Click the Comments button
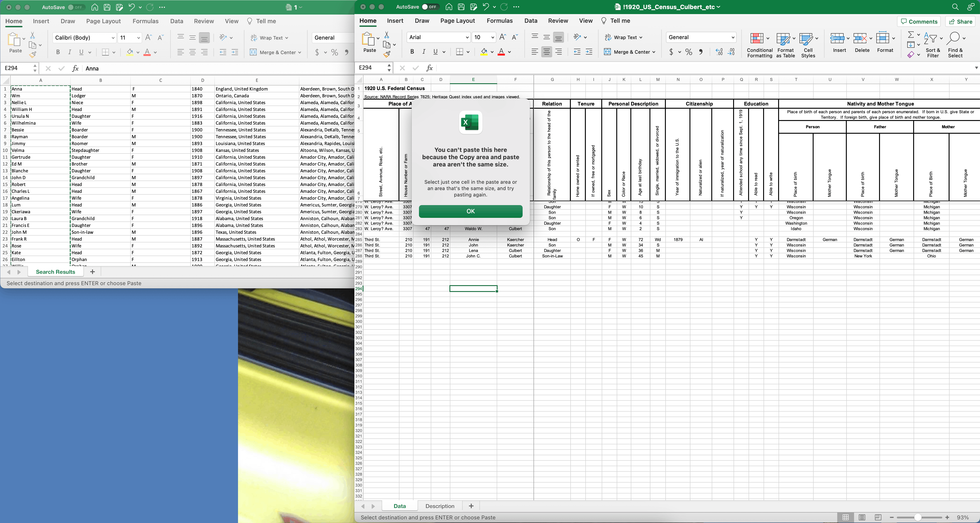Image resolution: width=980 pixels, height=523 pixels. pos(918,22)
